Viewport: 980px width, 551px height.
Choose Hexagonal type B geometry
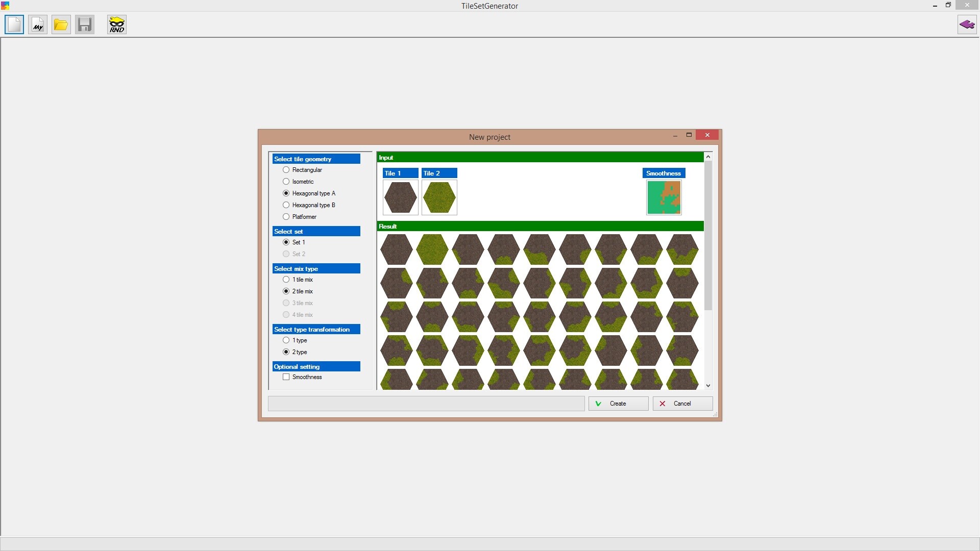(x=286, y=205)
